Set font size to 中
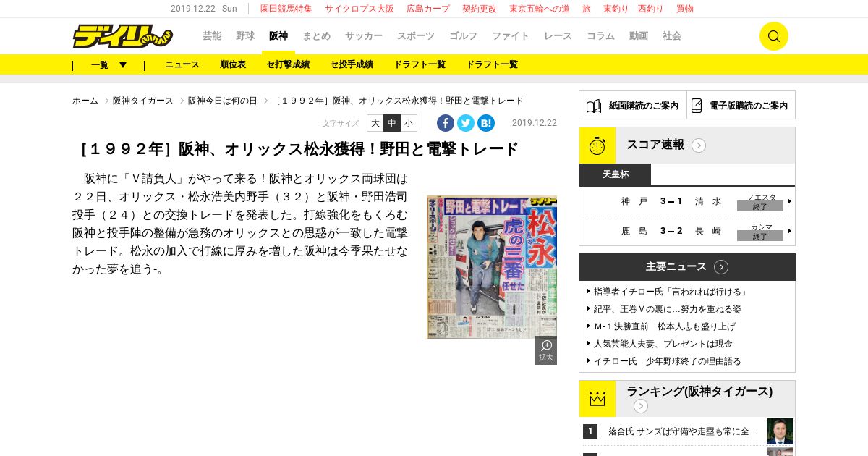 pyautogui.click(x=392, y=123)
